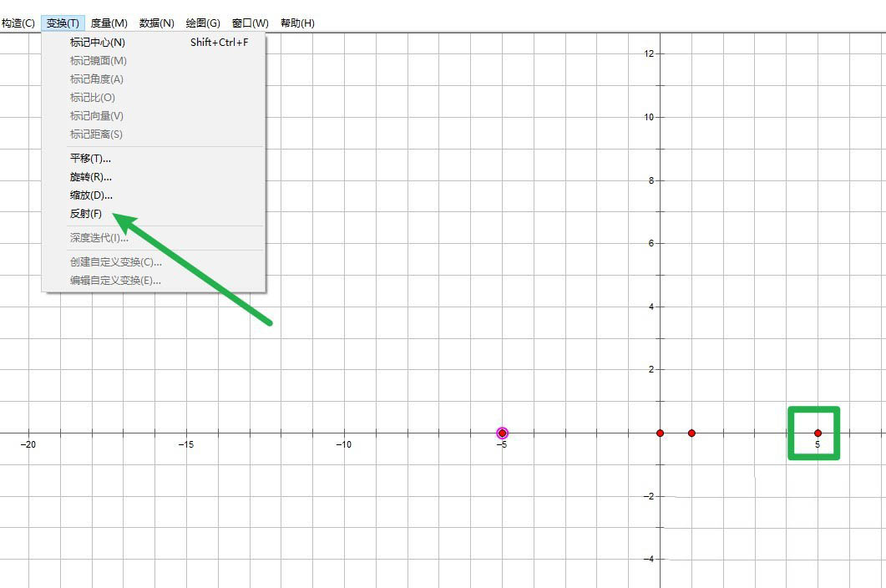Image resolution: width=886 pixels, height=588 pixels.
Task: Click the y-axis label −2
Action: point(648,496)
